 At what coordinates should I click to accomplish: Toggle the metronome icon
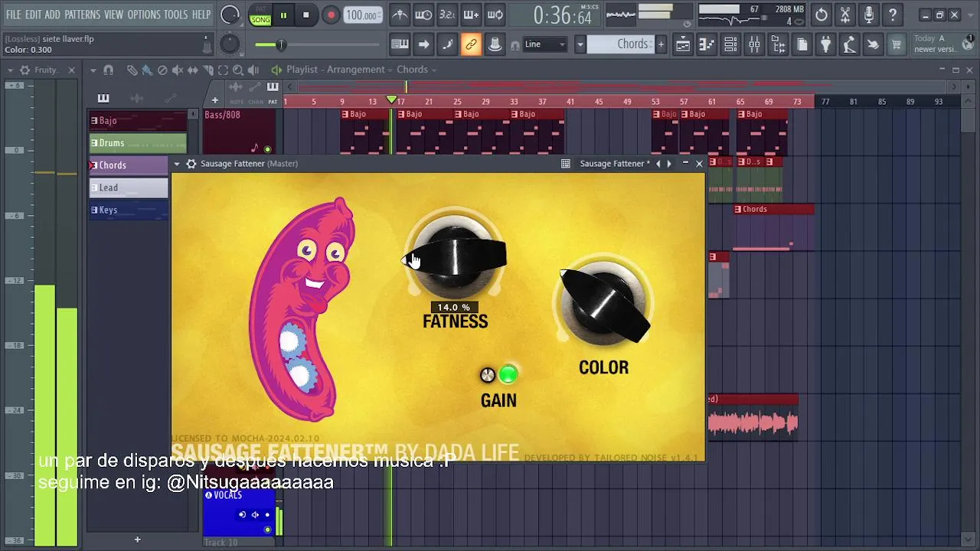click(x=400, y=15)
